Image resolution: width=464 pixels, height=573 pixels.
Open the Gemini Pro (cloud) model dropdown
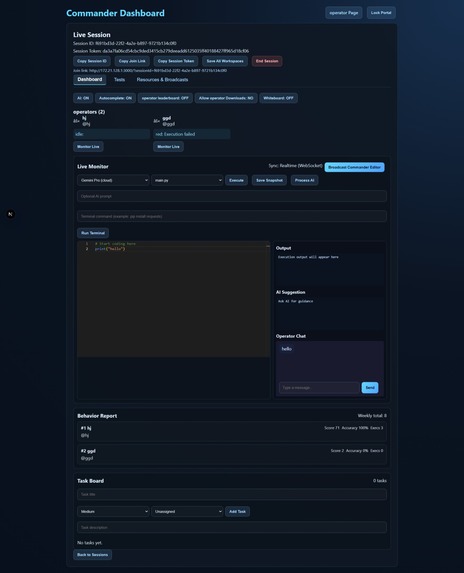tap(113, 180)
